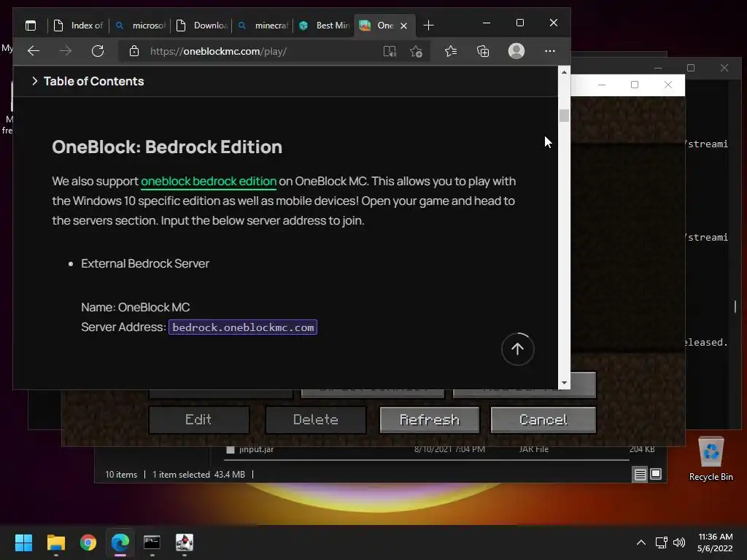Reload the oneblockmc.com page
The width and height of the screenshot is (747, 560).
[98, 51]
